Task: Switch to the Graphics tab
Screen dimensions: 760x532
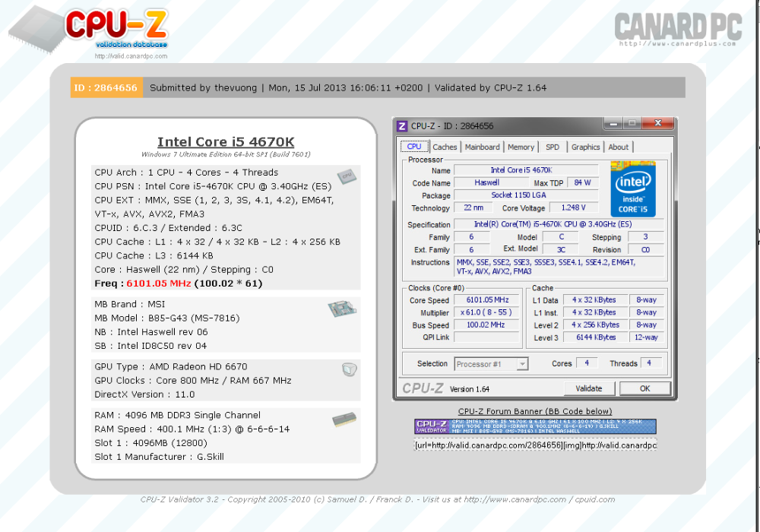Action: coord(585,147)
